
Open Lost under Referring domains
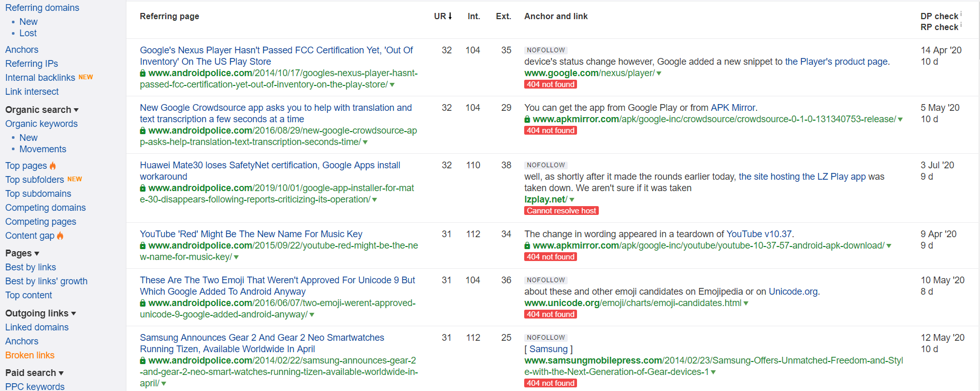28,33
